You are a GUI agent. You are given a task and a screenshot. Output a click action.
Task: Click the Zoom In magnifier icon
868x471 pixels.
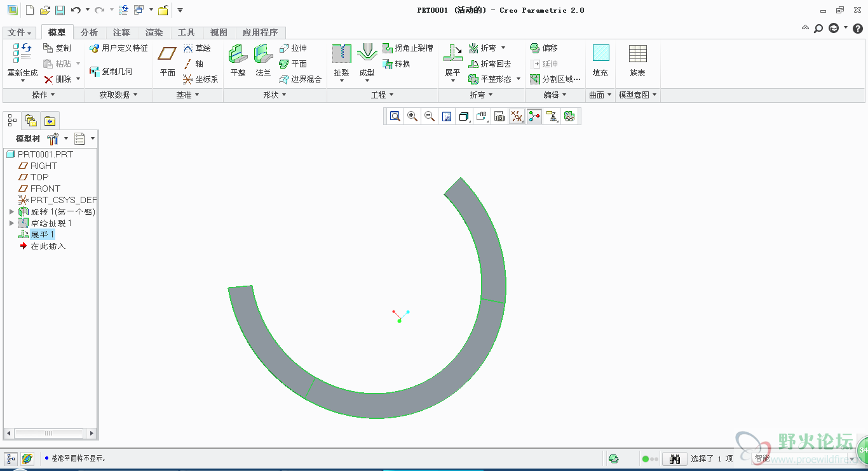click(412, 116)
